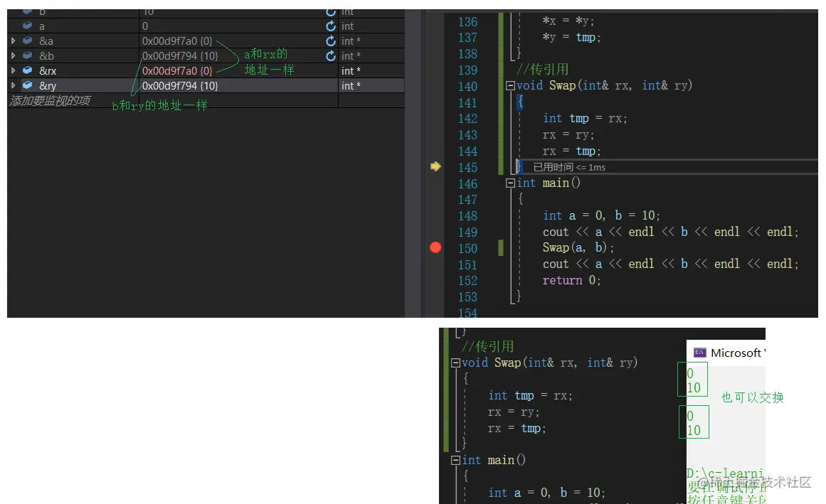This screenshot has height=504, width=826.
Task: Click the cube icon beside watch '&ry'
Action: [28, 85]
